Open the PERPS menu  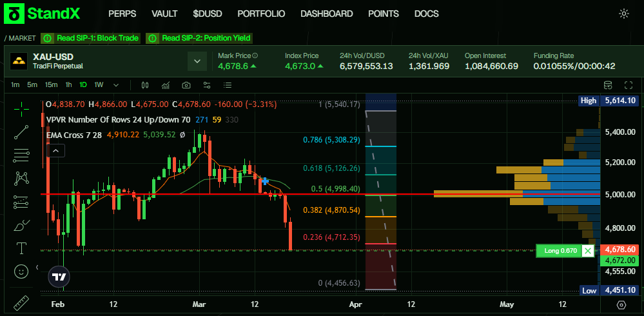coord(122,14)
